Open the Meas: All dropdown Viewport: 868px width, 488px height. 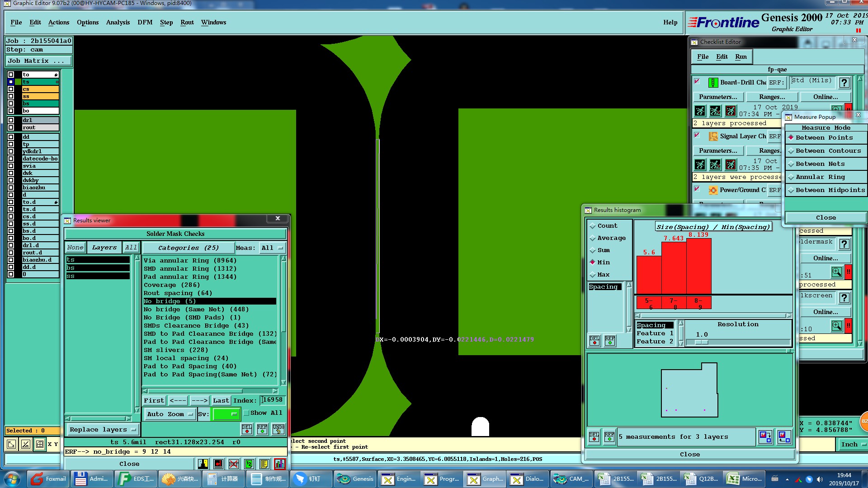(272, 248)
